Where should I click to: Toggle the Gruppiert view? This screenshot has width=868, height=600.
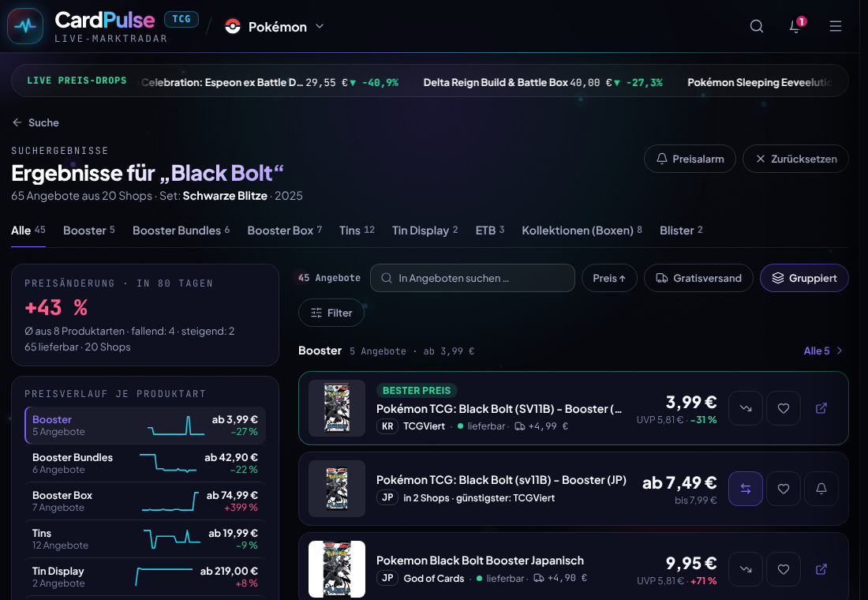pyautogui.click(x=804, y=278)
